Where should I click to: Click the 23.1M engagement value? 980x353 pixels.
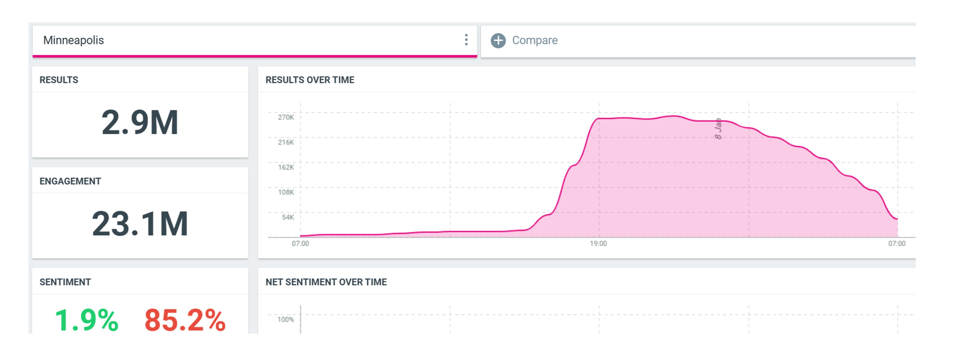pos(140,224)
